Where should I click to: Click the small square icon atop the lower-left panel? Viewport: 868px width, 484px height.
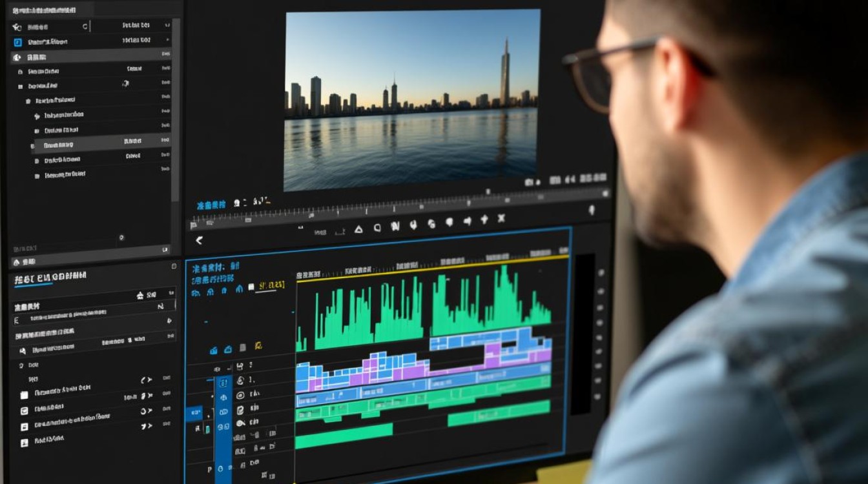pyautogui.click(x=174, y=266)
